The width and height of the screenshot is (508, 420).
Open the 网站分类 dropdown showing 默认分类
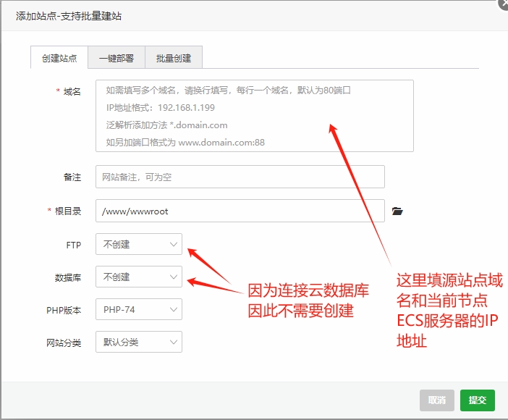click(139, 342)
